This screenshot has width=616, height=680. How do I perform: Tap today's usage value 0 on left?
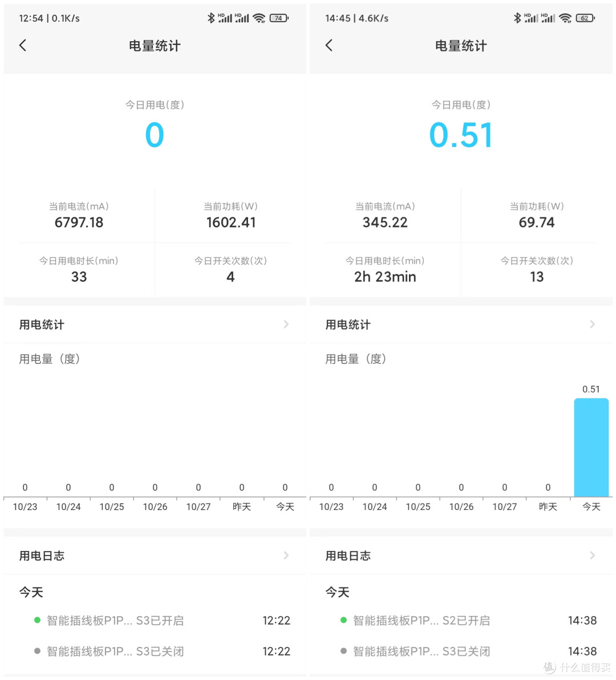[x=155, y=135]
